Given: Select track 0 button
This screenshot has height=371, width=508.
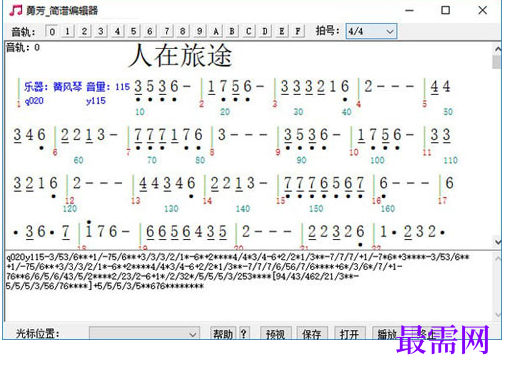Looking at the screenshot, I should [52, 32].
